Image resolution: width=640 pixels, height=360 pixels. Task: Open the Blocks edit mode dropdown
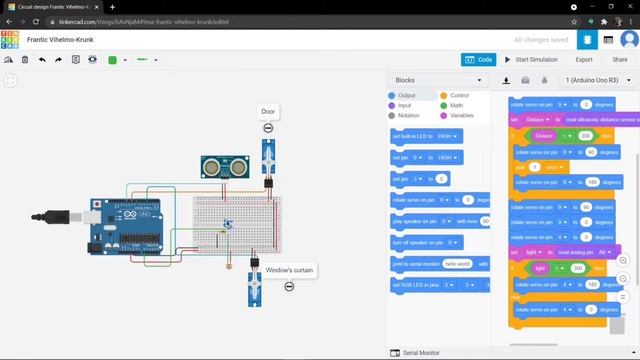[x=438, y=80]
